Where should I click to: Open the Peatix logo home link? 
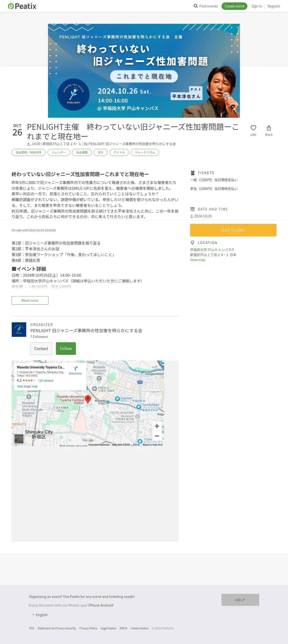[x=22, y=6]
